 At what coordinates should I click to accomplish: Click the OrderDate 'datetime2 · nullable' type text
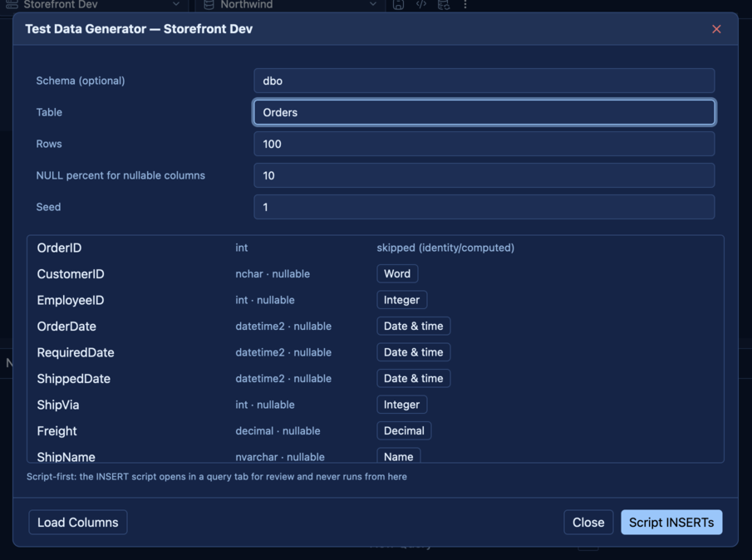(x=283, y=326)
